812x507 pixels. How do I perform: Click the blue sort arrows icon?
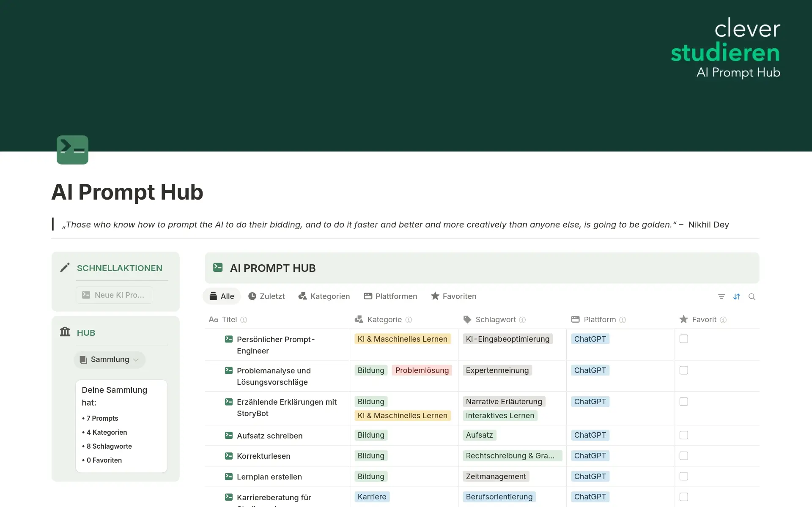736,297
